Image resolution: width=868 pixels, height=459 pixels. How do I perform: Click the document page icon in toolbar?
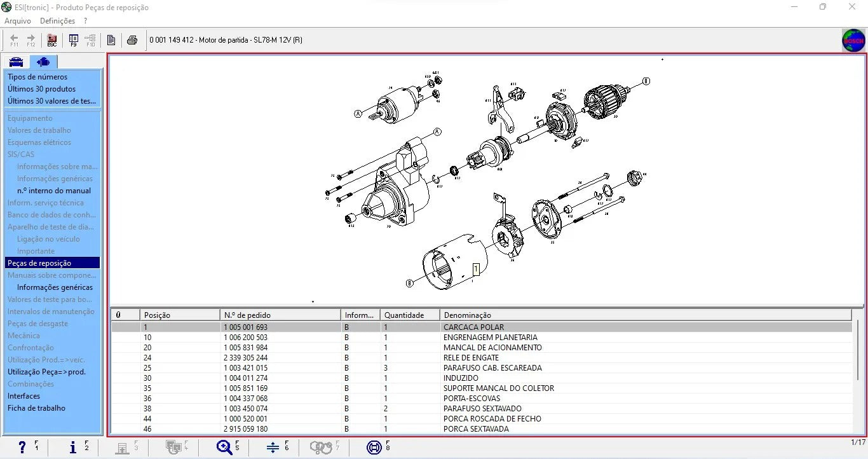coord(111,40)
